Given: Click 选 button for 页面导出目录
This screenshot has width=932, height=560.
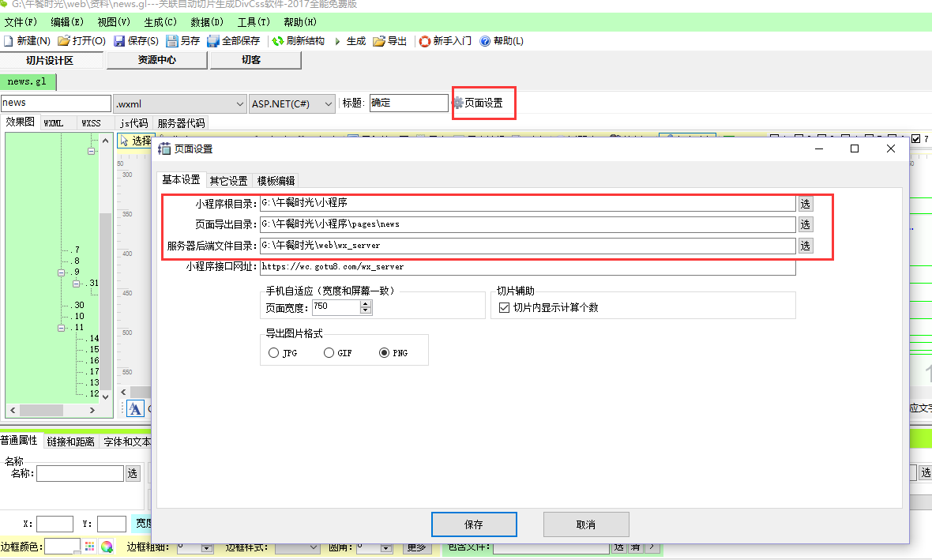Looking at the screenshot, I should tap(806, 224).
